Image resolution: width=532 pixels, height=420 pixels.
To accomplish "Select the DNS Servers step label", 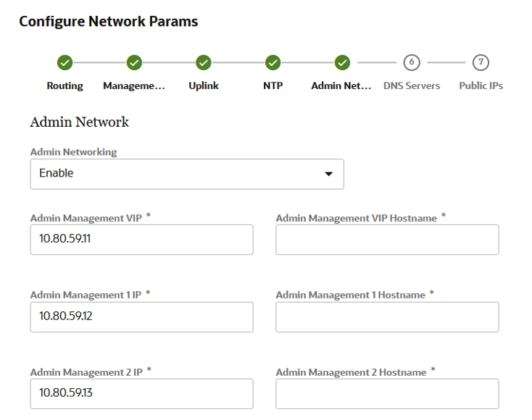I will coord(412,85).
